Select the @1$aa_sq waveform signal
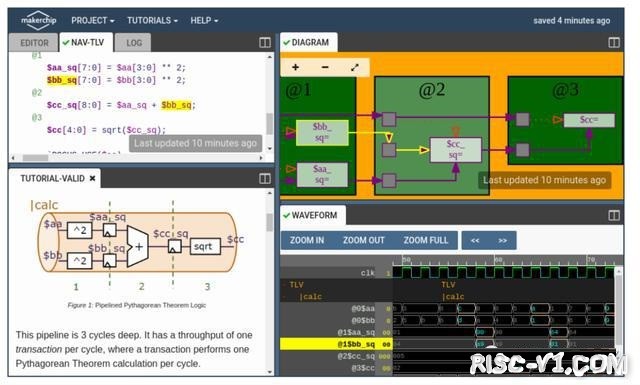 336,332
